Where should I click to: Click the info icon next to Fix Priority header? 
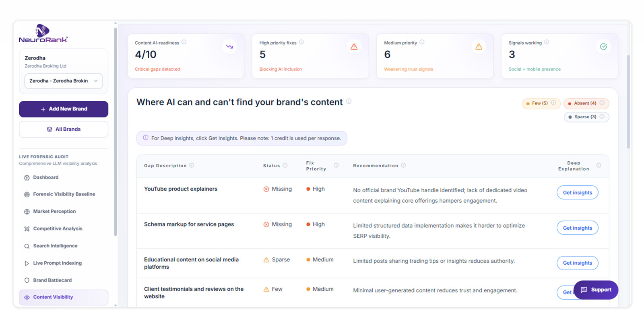tap(336, 165)
